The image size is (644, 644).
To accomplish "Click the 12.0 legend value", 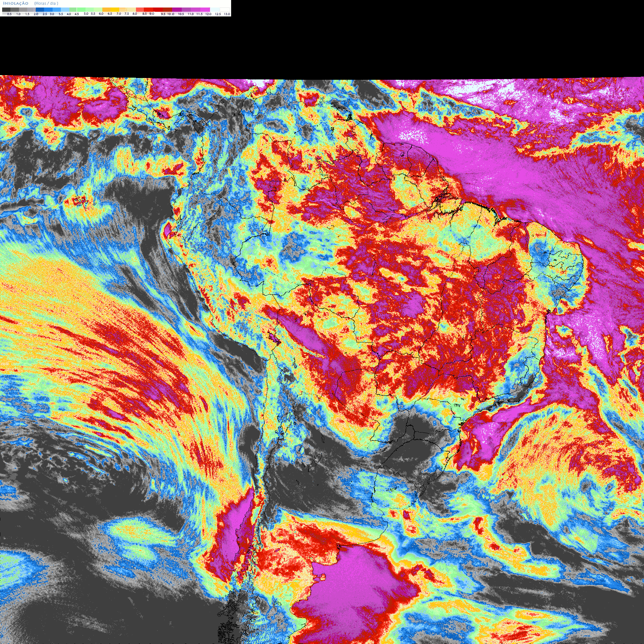I will [x=209, y=14].
